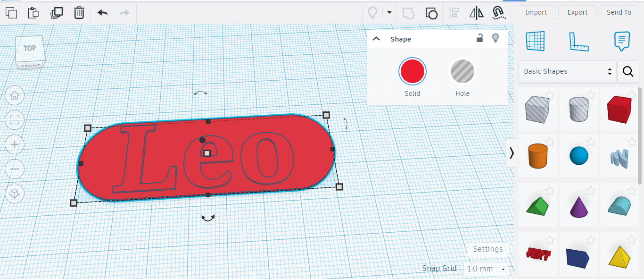Click the Copy icon in the toolbar
Screen dimensions: 644x279
tap(11, 13)
